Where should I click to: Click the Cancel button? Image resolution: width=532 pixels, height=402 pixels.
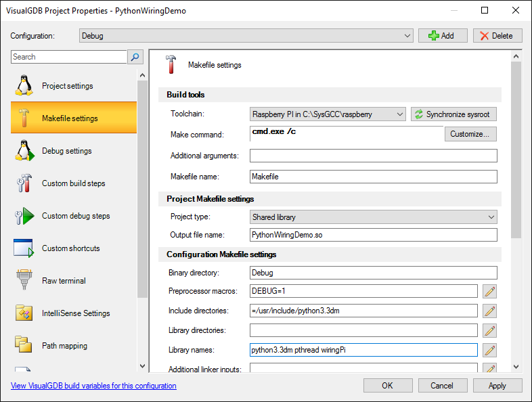(443, 386)
